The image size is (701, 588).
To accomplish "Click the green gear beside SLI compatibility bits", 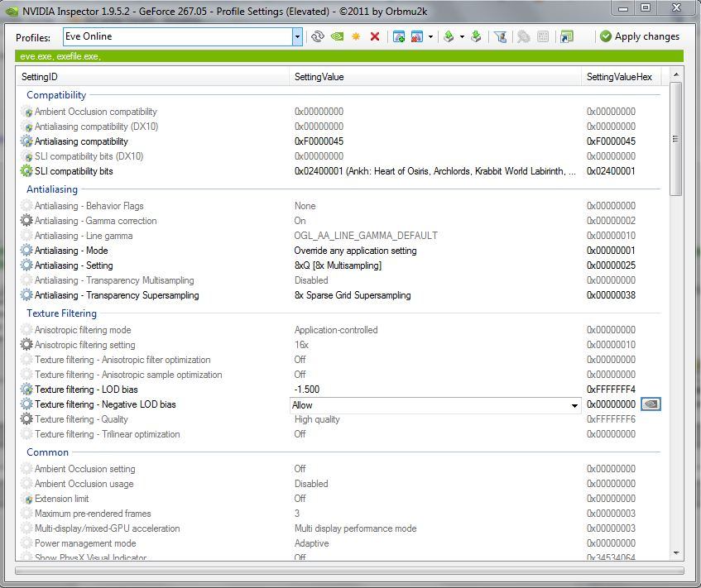I will [x=26, y=171].
